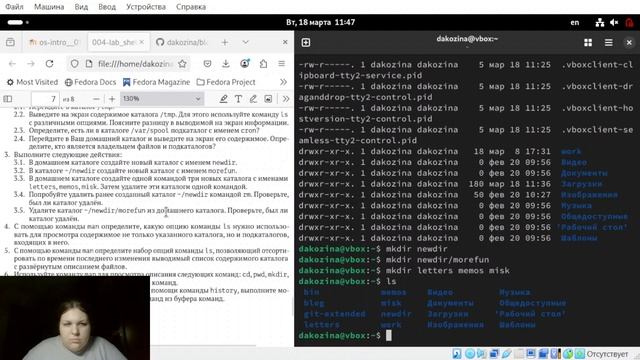Toggle the PDF draw tool
This screenshot has width=640, height=360.
253,99
